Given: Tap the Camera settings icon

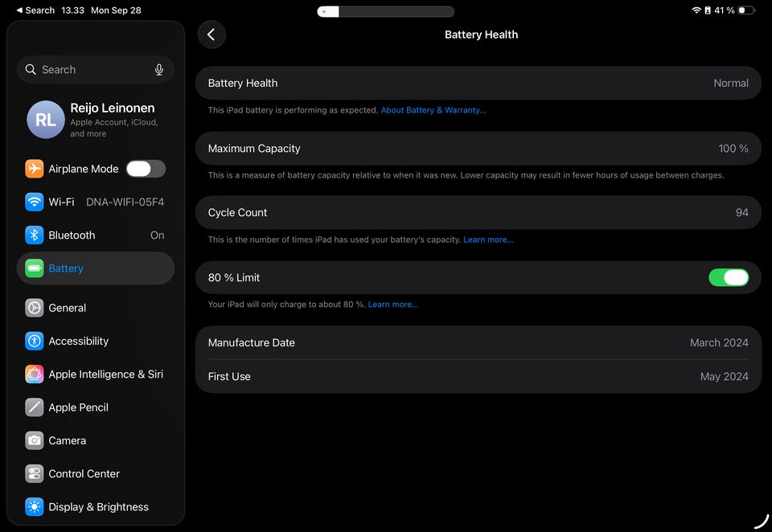Looking at the screenshot, I should [x=35, y=440].
